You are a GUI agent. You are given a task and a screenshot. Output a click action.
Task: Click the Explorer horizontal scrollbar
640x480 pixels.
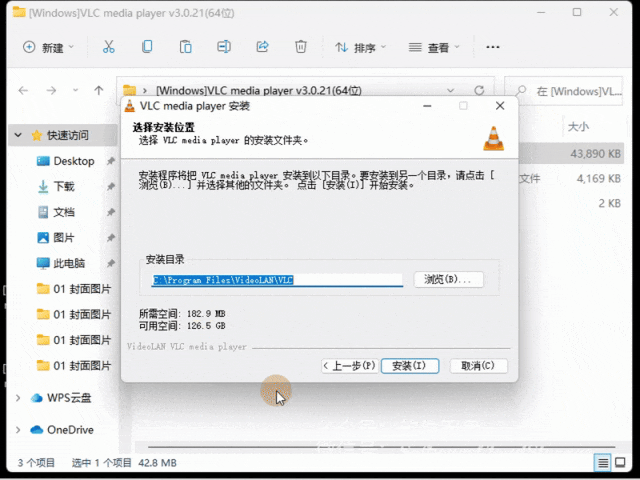382,447
